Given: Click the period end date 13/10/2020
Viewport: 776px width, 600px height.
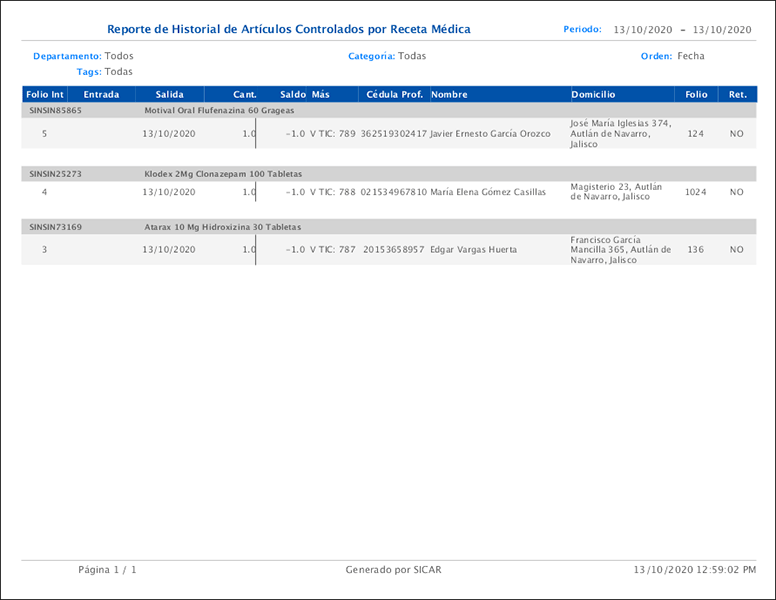Looking at the screenshot, I should pyautogui.click(x=722, y=30).
